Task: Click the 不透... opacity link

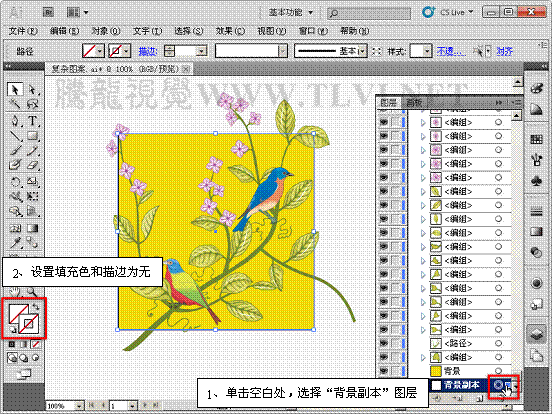Action: 451,51
